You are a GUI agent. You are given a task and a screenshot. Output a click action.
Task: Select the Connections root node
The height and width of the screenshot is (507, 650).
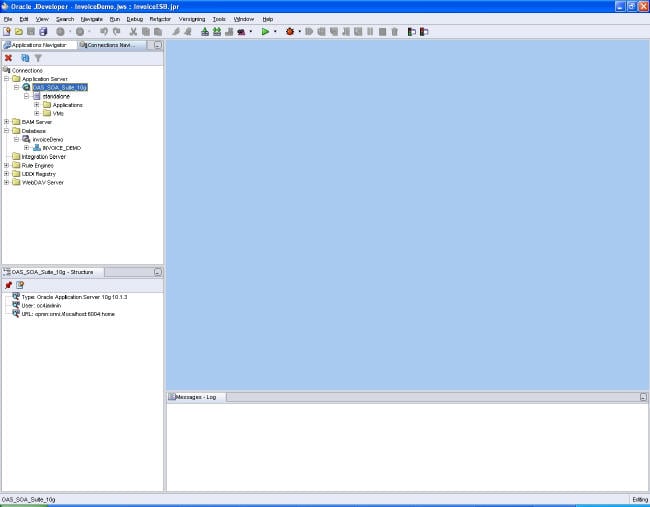pyautogui.click(x=27, y=70)
